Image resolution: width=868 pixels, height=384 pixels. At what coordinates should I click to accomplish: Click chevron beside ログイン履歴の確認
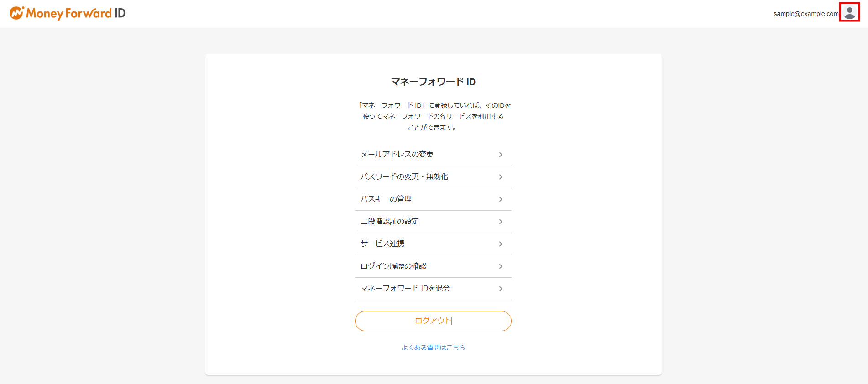(501, 266)
